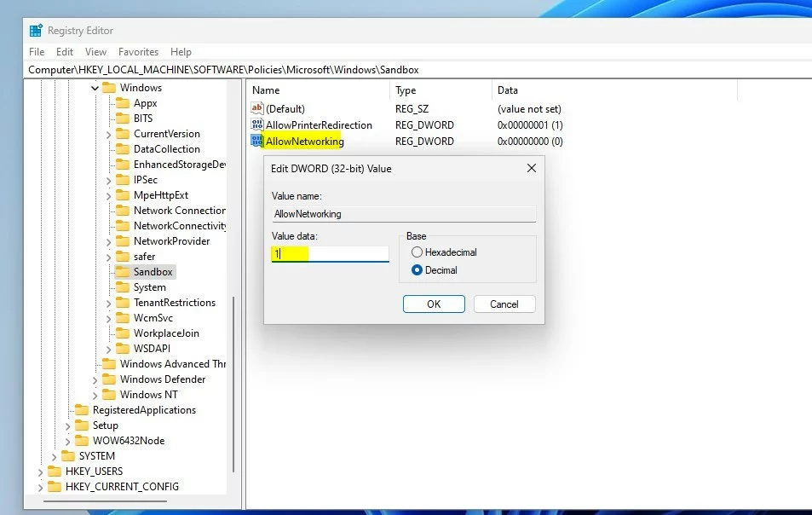Click the vertical scrollbar of the key tree
The height and width of the screenshot is (515, 812).
pos(233,384)
